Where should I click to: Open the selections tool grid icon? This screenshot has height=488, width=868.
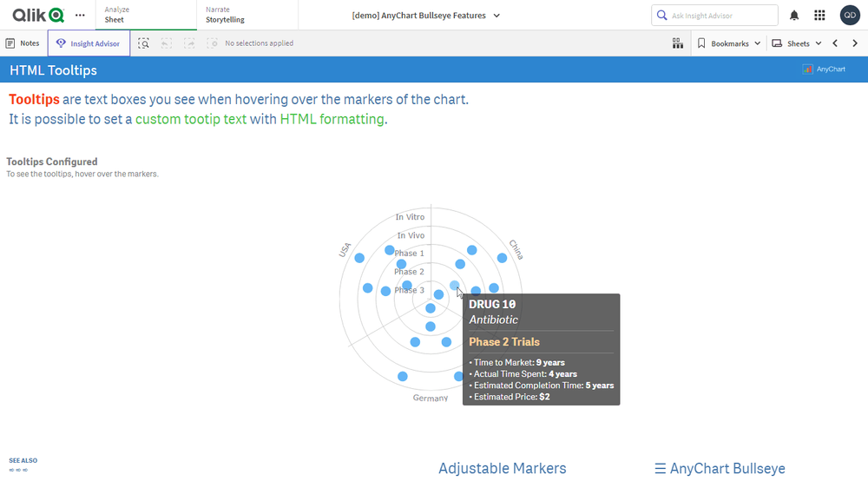[x=677, y=43]
